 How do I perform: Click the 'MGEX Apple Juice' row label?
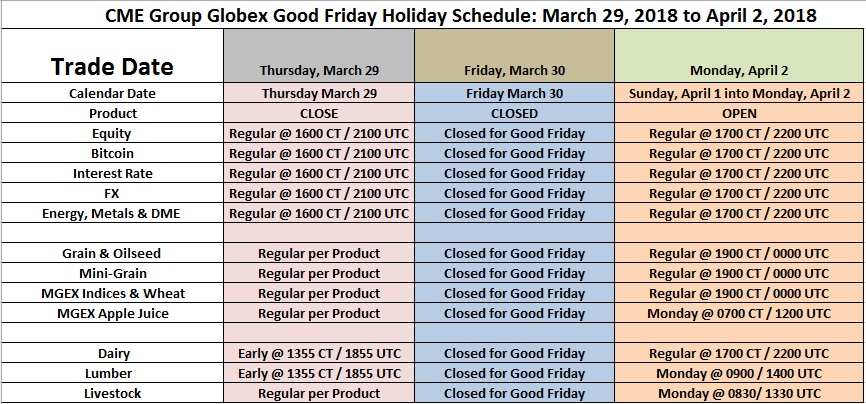[x=112, y=313]
